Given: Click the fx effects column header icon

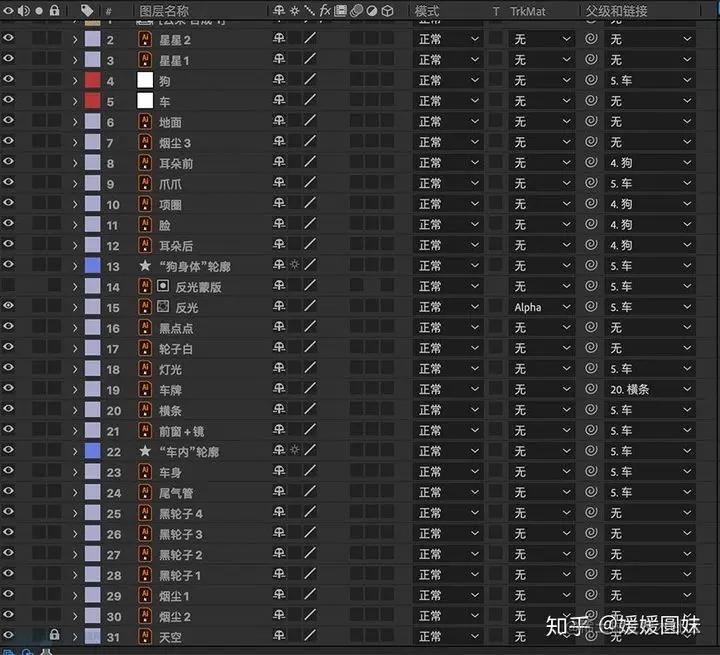Looking at the screenshot, I should tap(325, 11).
